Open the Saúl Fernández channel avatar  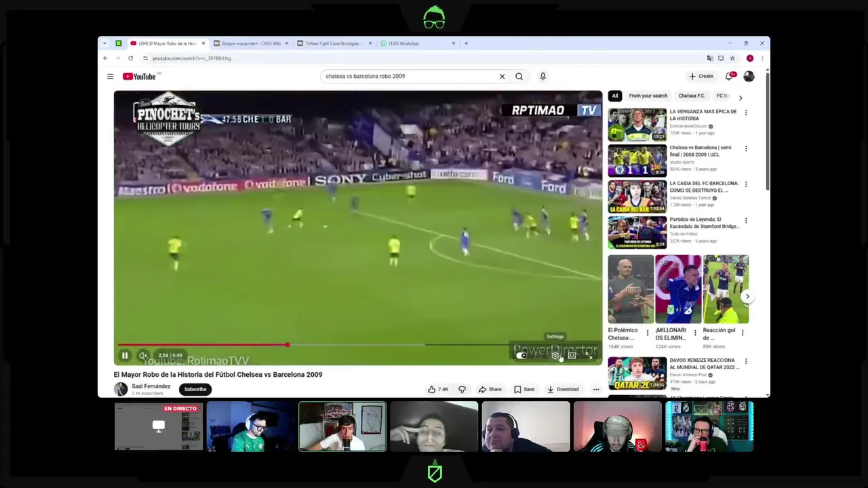click(121, 389)
